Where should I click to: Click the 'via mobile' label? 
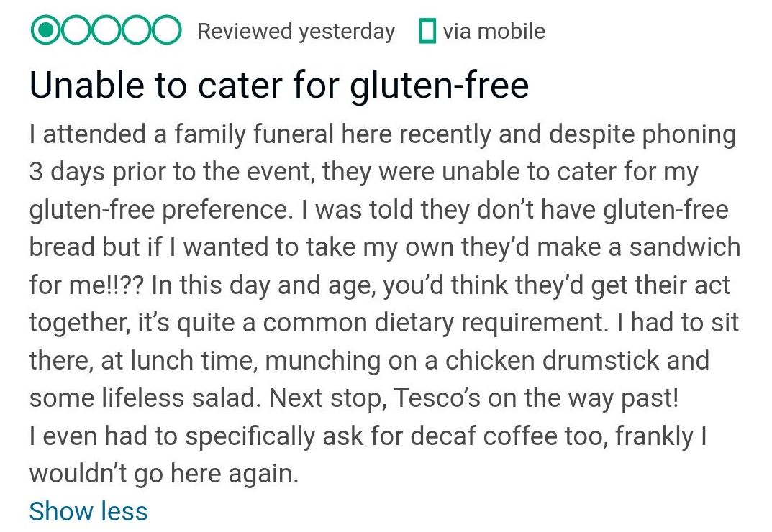[x=494, y=31]
